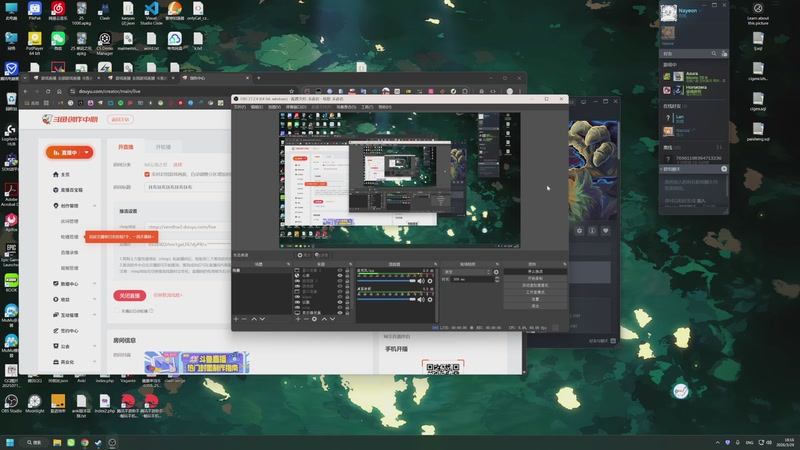Adjust second mixer channel volume slider
The width and height of the screenshot is (800, 450).
point(386,299)
